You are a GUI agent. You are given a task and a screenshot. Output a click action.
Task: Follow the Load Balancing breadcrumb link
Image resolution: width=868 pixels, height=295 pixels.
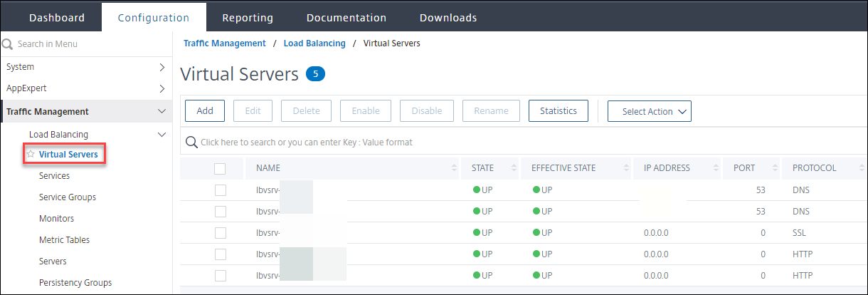point(314,43)
